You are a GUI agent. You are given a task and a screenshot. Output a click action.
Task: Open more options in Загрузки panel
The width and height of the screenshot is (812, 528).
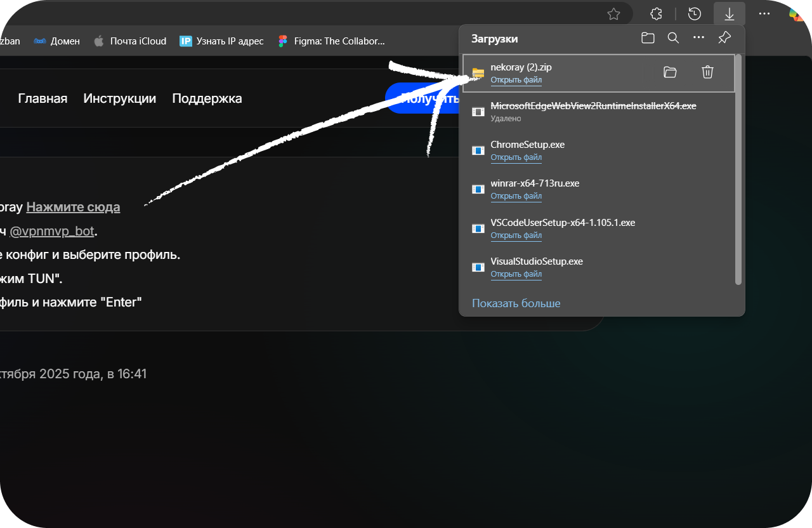pyautogui.click(x=698, y=38)
